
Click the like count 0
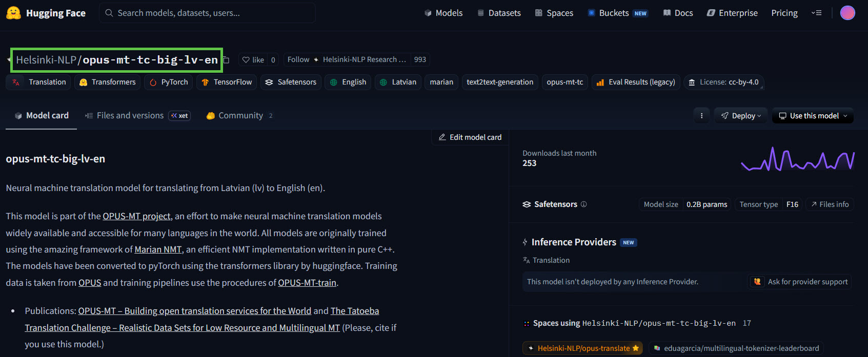tap(273, 60)
